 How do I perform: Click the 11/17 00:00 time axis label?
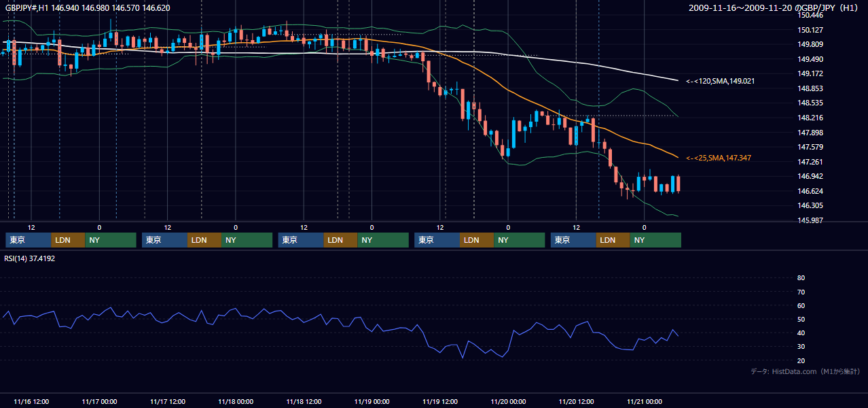pos(99,401)
